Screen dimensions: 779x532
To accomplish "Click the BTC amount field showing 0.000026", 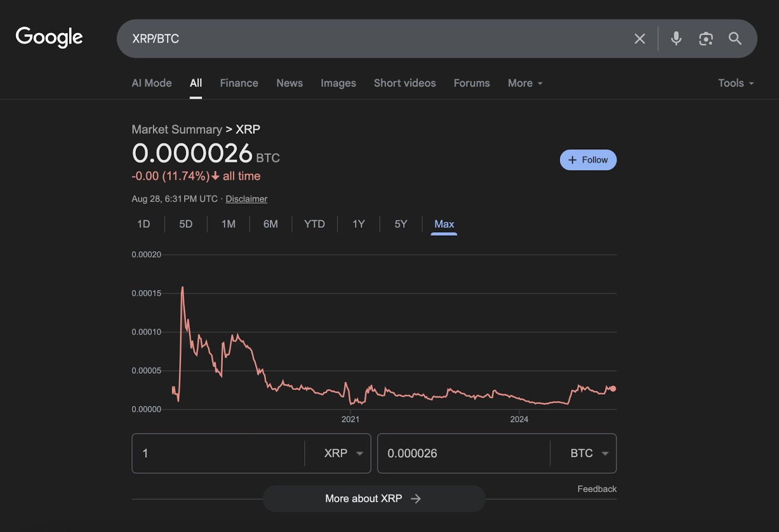I will 464,454.
